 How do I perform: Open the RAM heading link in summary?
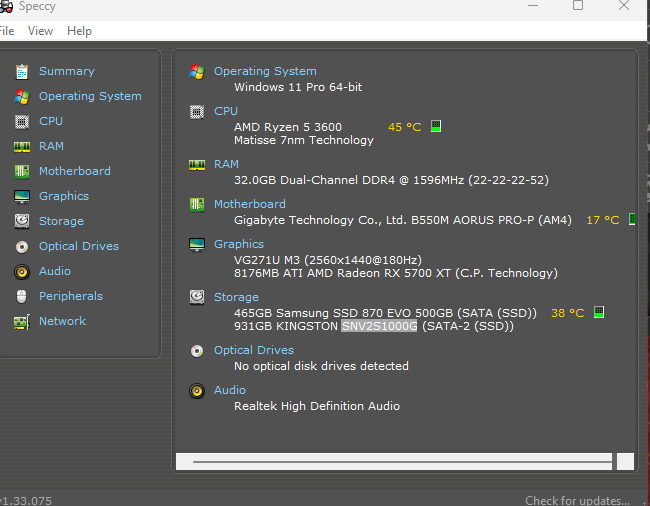(226, 164)
